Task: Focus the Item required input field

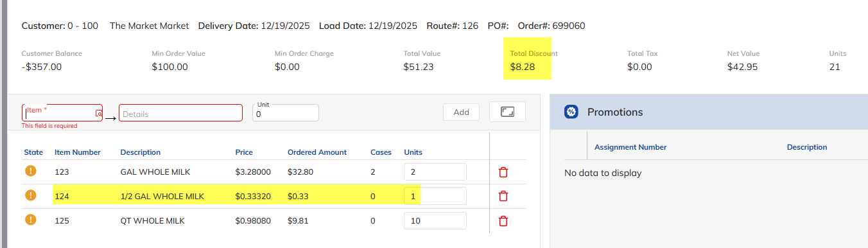Action: pyautogui.click(x=62, y=113)
